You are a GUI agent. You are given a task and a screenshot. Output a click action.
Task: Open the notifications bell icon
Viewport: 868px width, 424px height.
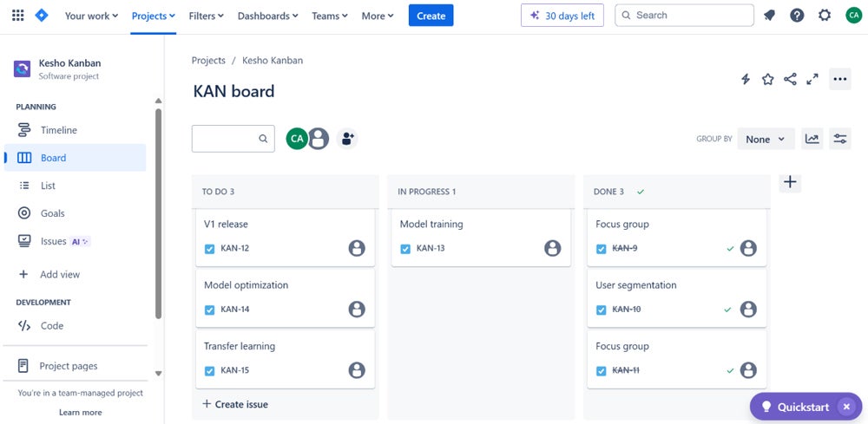(x=769, y=16)
